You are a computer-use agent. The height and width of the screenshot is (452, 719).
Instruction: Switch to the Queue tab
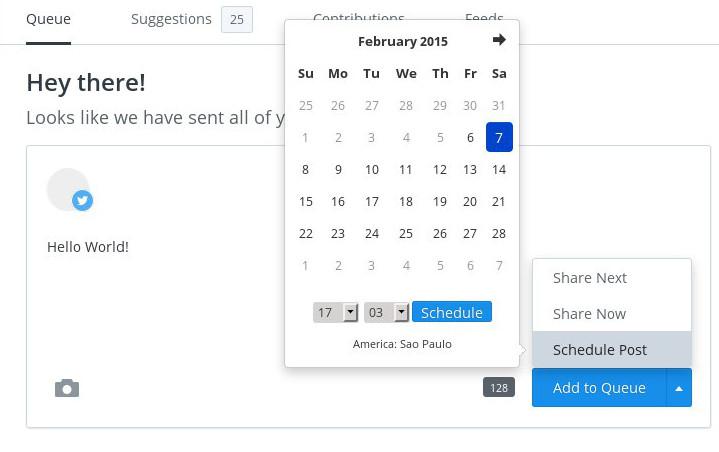[x=48, y=19]
